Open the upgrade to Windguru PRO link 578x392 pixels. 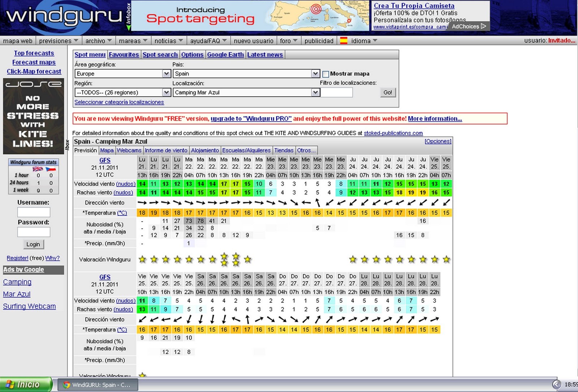click(251, 118)
